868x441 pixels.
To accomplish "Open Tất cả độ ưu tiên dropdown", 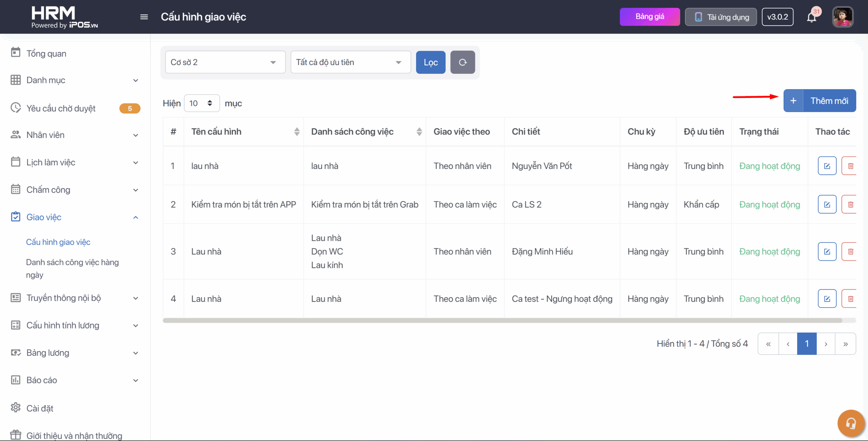I will (x=350, y=62).
